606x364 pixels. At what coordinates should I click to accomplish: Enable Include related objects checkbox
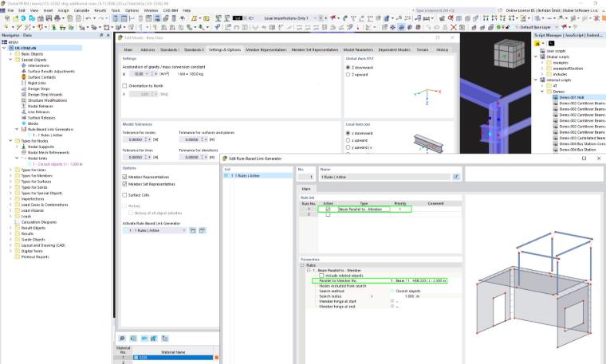pos(321,276)
